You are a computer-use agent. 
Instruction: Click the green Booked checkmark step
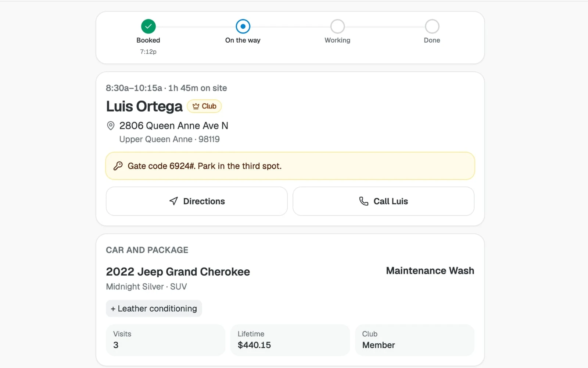tap(148, 26)
